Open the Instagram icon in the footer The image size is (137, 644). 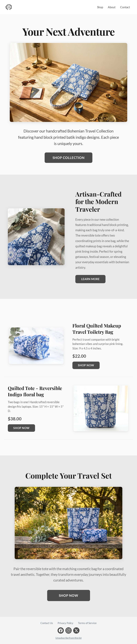pyautogui.click(x=68, y=630)
